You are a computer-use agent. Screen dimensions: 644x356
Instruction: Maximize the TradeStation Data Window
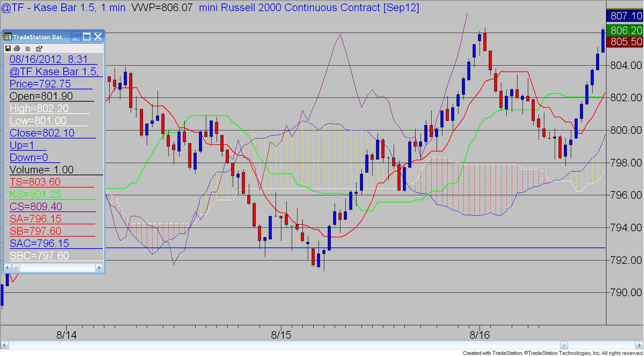[x=87, y=37]
